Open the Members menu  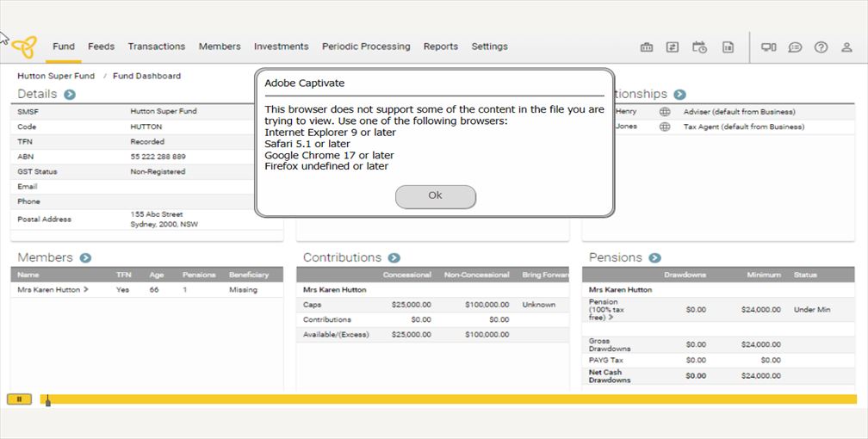220,46
